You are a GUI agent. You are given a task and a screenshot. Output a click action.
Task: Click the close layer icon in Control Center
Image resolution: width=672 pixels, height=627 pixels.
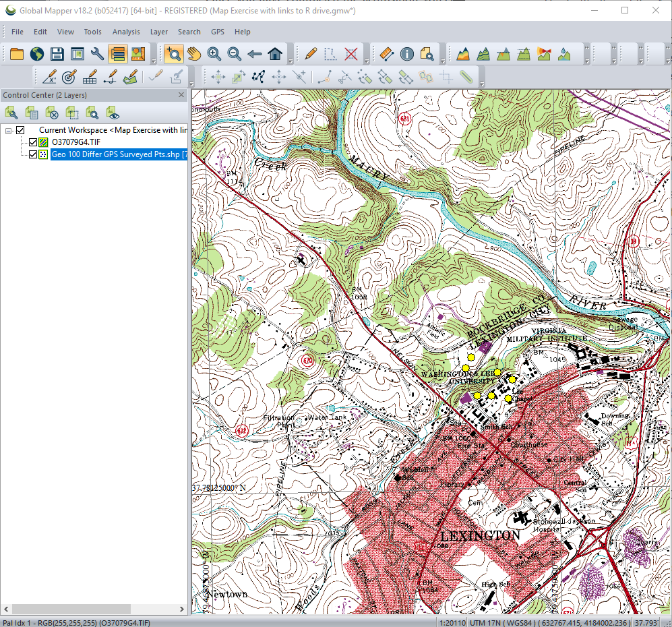click(x=52, y=113)
